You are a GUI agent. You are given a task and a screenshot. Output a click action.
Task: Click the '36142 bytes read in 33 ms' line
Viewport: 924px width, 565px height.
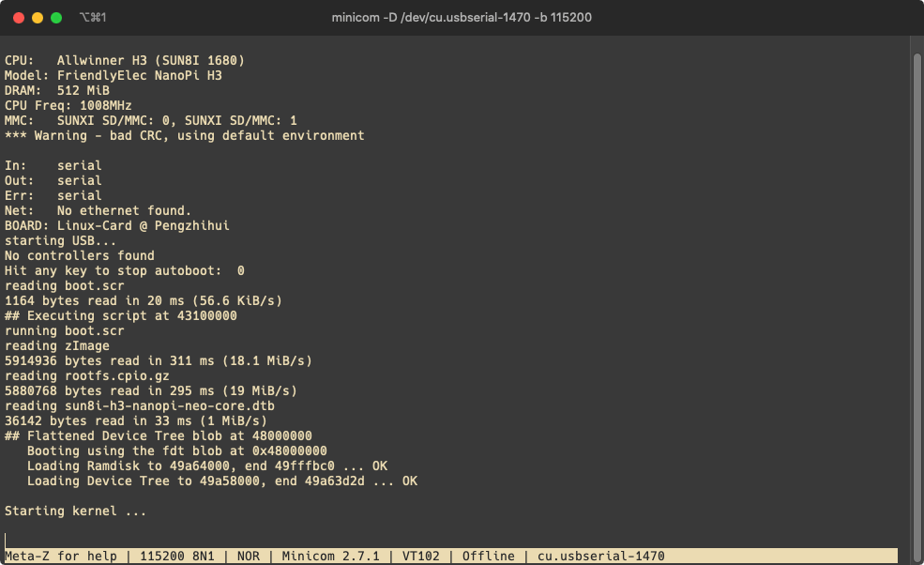point(135,421)
